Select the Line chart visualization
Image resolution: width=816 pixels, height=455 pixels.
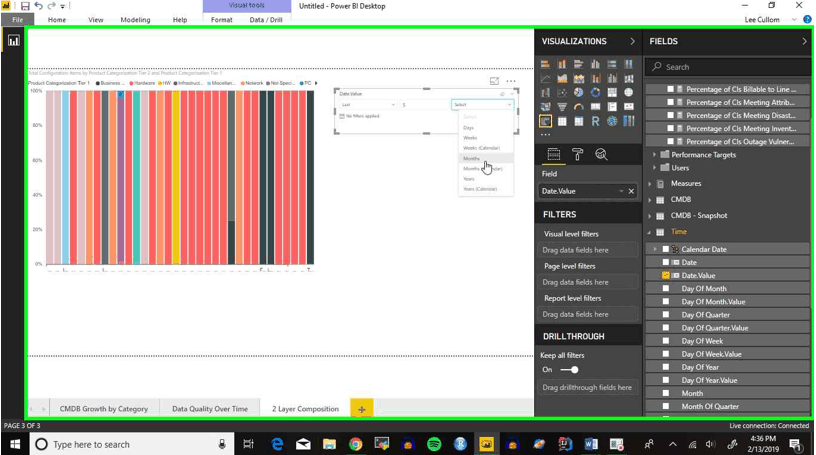(x=545, y=79)
